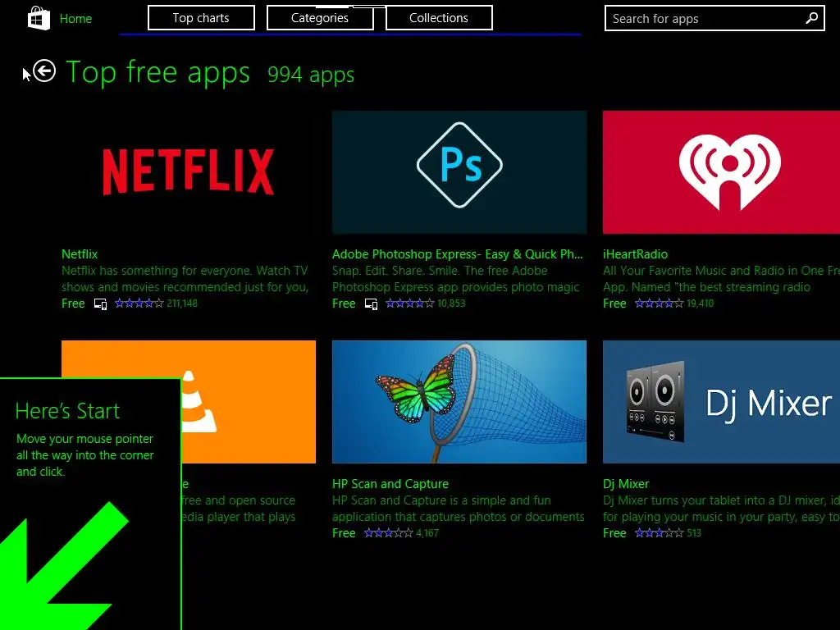Click the device icon beside Photoshop Express Free
The width and height of the screenshot is (840, 630).
click(x=371, y=304)
